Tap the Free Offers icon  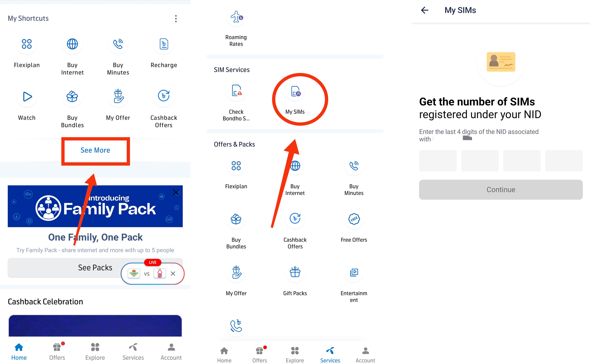click(x=354, y=219)
